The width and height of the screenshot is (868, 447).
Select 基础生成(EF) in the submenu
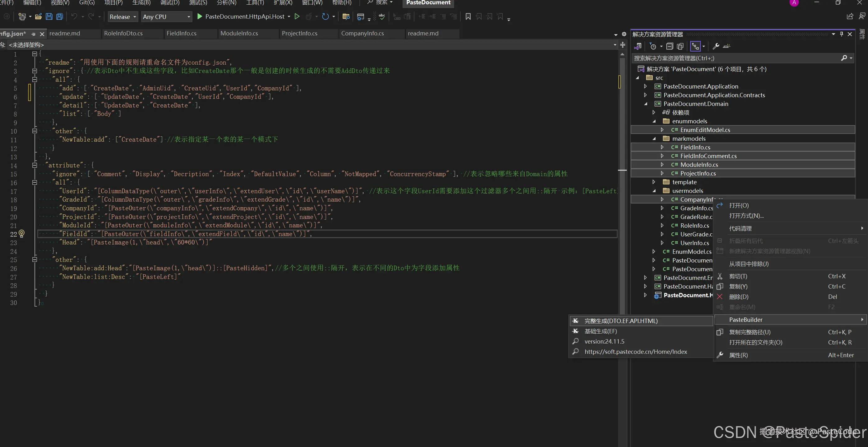tap(600, 331)
